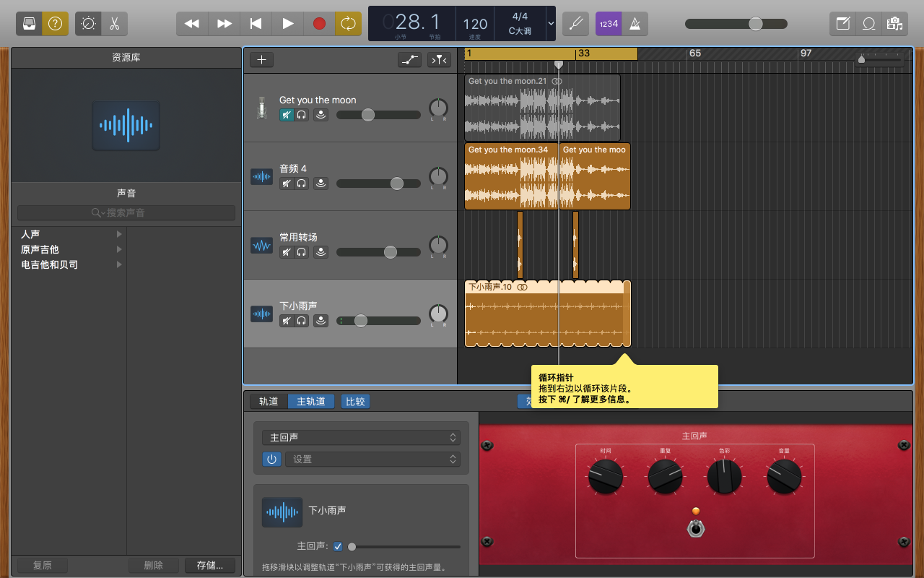
Task: Click the Quick Help question mark button
Action: point(56,24)
